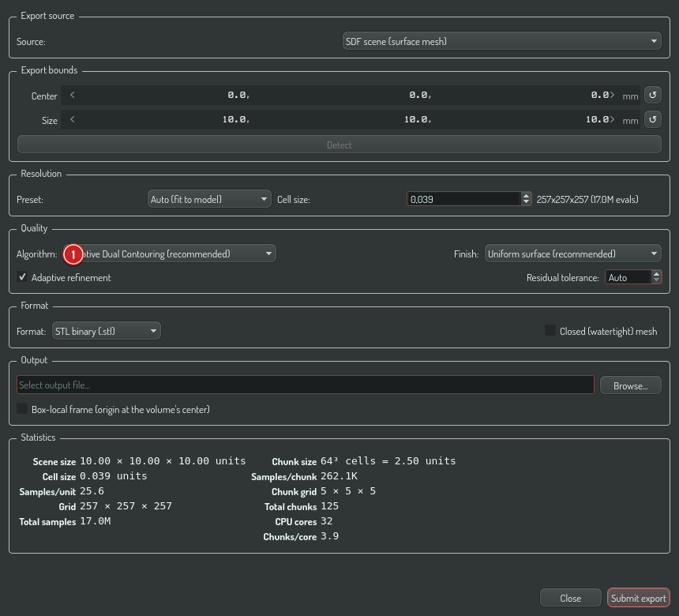Click the Select output file field
Image resolution: width=679 pixels, height=616 pixels.
[306, 385]
